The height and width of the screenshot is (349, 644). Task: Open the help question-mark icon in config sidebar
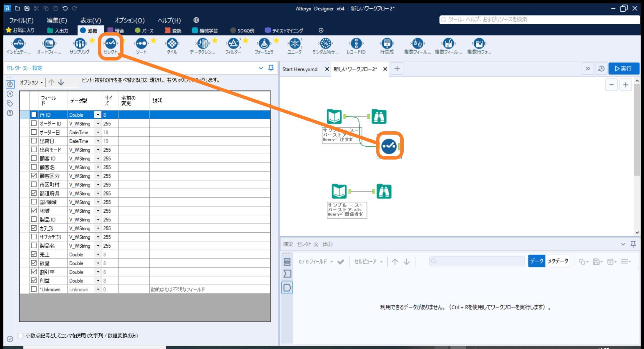coord(10,113)
